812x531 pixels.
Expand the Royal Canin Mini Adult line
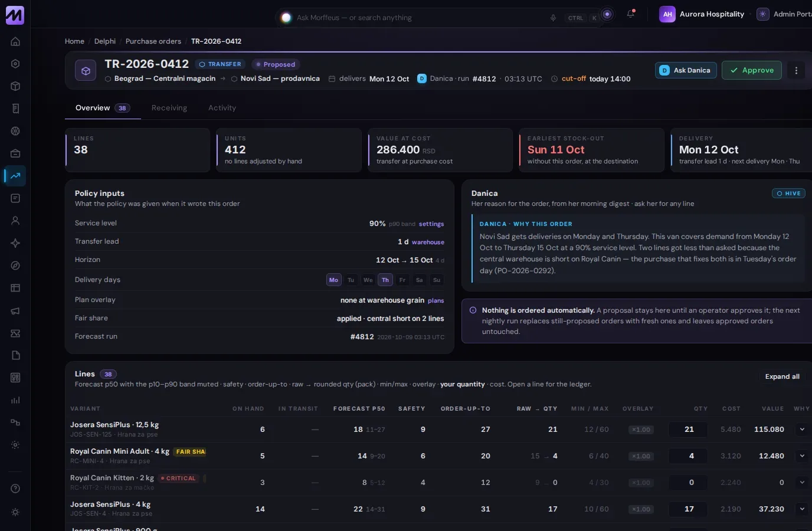(802, 456)
